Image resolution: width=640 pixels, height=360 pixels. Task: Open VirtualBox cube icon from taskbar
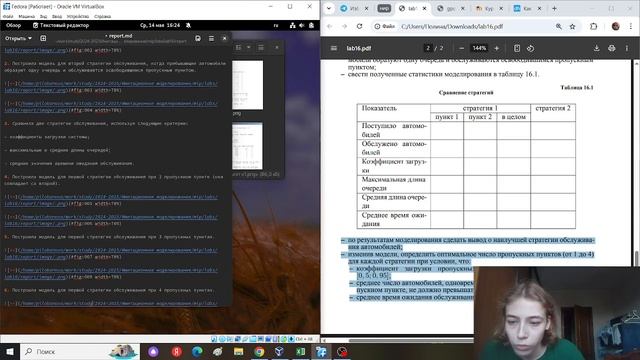(x=280, y=351)
